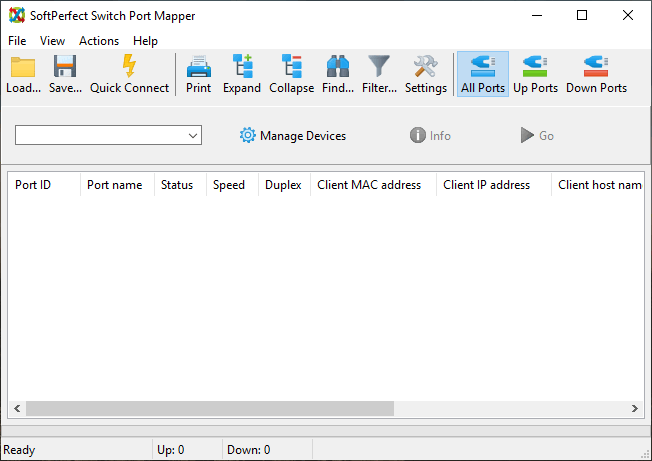Sort by Speed column header
Image resolution: width=652 pixels, height=461 pixels.
[232, 185]
